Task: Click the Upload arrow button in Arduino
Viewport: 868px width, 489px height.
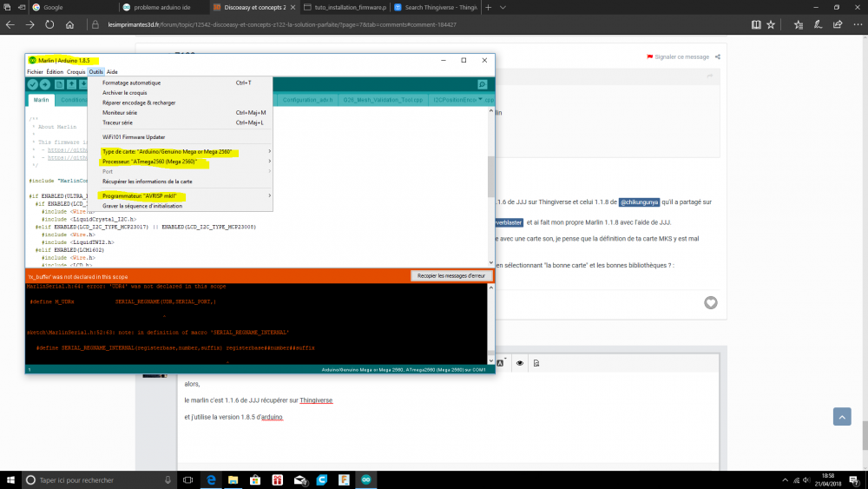Action: pos(45,84)
